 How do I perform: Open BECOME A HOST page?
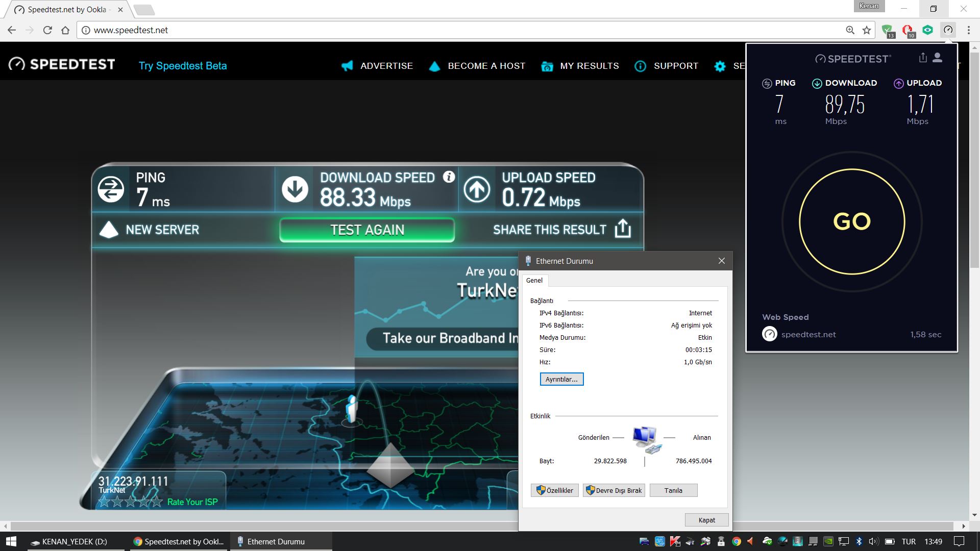[477, 66]
